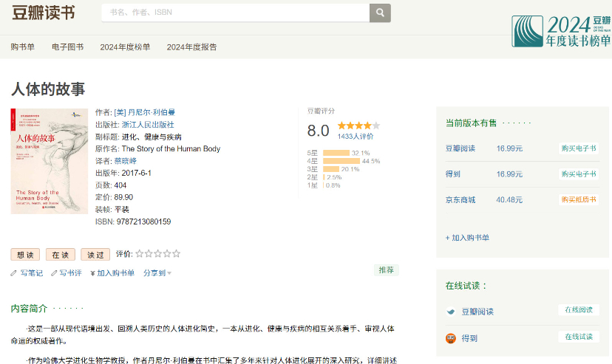Click 在线阅读 for 豆瓣阅读
The width and height of the screenshot is (612, 364).
point(579,310)
